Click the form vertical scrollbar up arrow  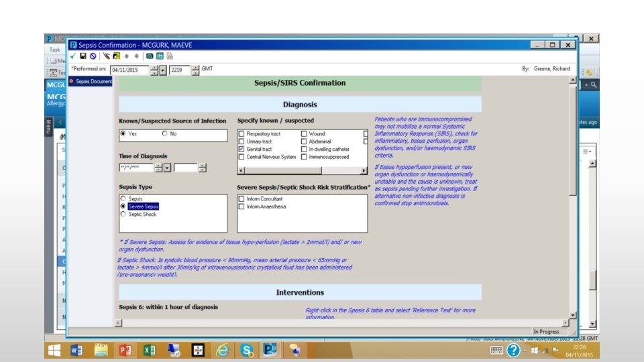pyautogui.click(x=573, y=80)
